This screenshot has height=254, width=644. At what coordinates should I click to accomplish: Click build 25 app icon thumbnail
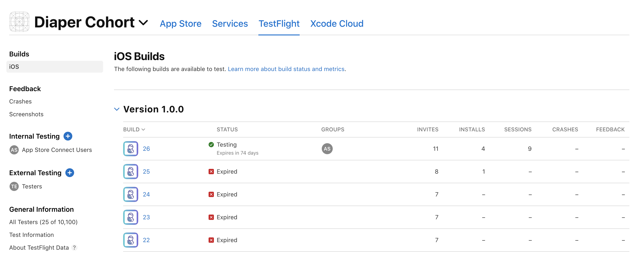tap(130, 172)
